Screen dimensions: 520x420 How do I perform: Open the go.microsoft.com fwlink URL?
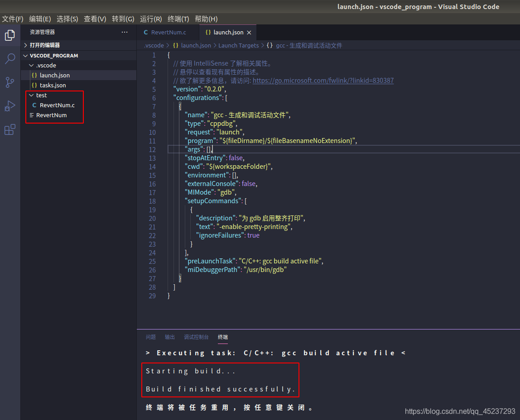click(x=323, y=81)
